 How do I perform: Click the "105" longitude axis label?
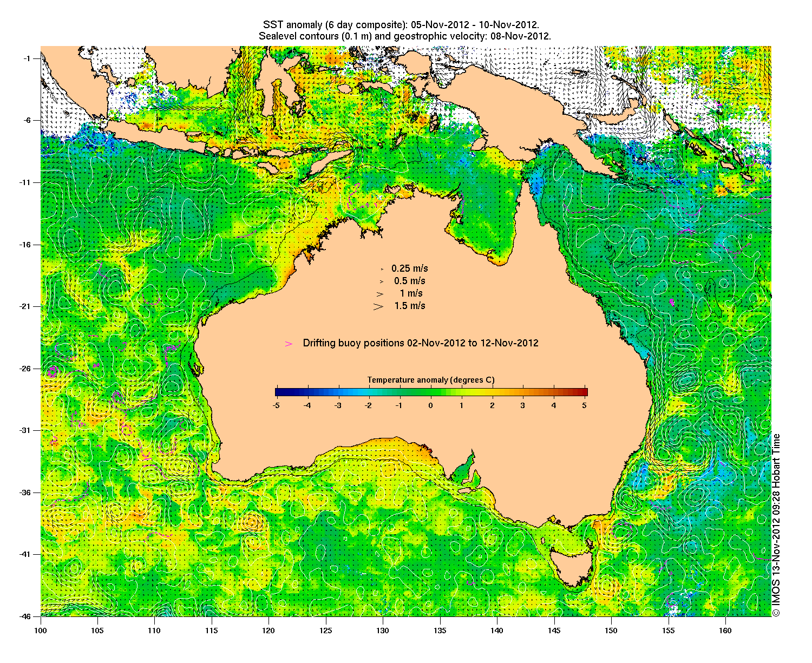click(97, 631)
